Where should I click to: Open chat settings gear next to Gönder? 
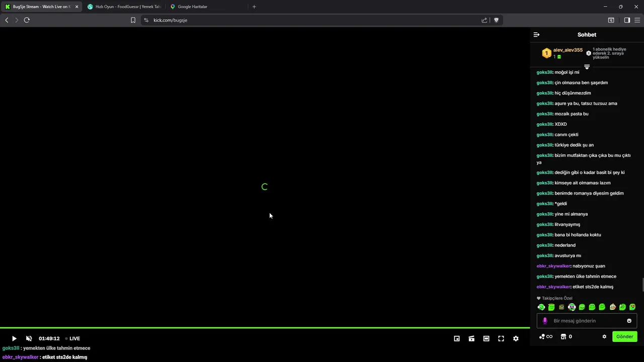pyautogui.click(x=604, y=337)
